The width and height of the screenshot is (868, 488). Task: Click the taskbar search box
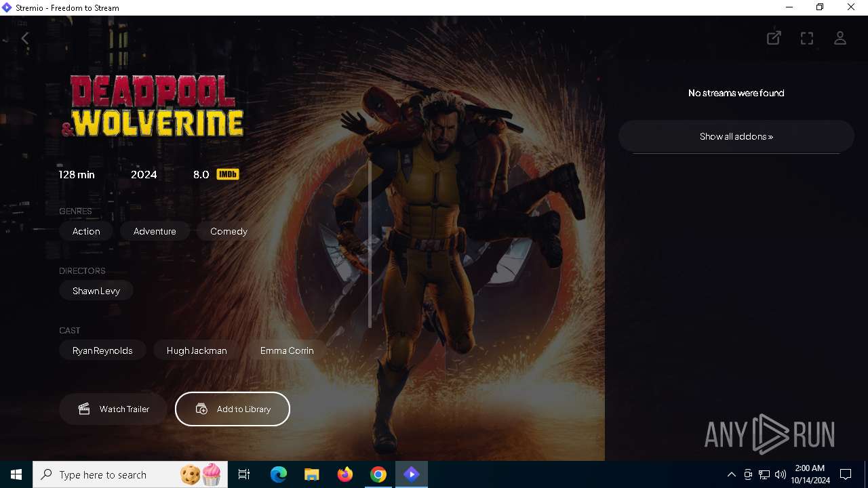[131, 474]
